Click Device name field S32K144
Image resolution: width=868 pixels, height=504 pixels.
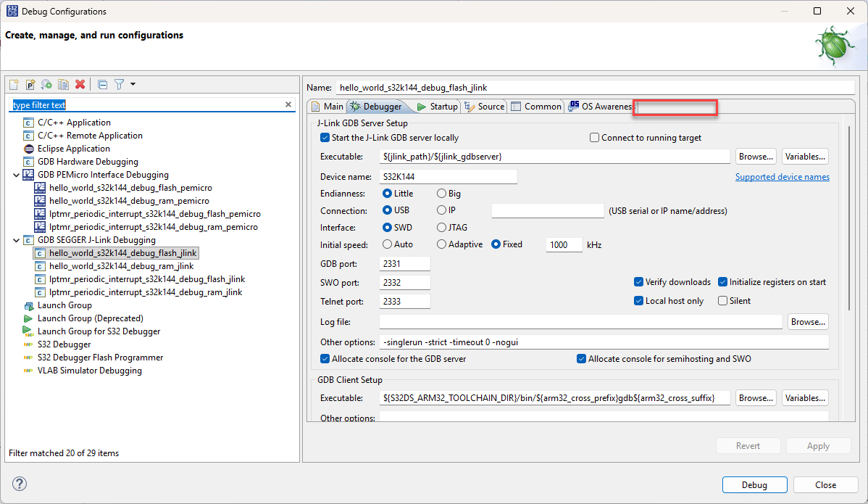pyautogui.click(x=448, y=177)
